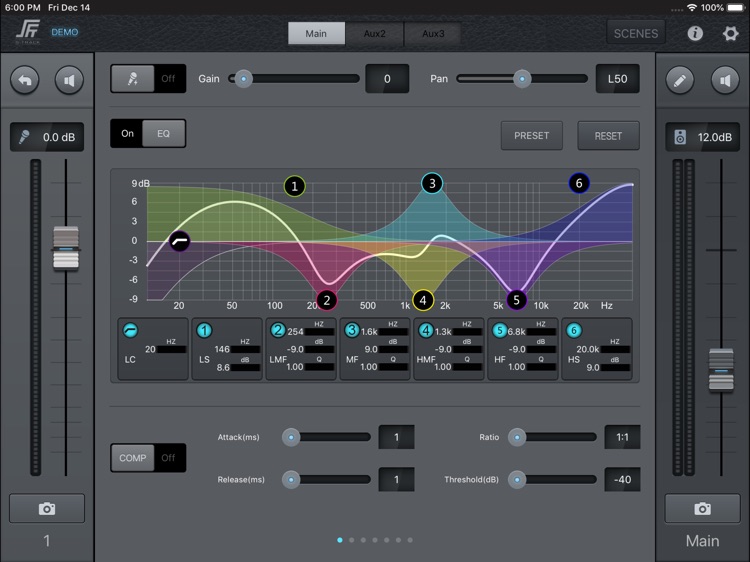Tap the Ratio value field 1:1
750x562 pixels.
pos(622,437)
